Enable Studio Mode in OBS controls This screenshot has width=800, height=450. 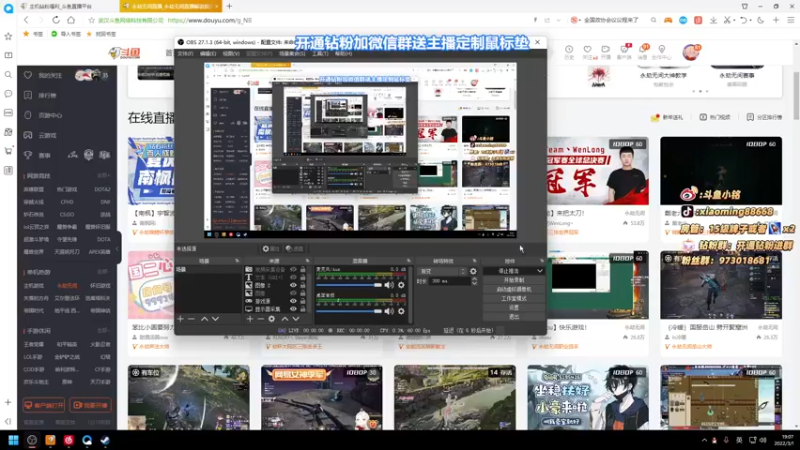514,298
